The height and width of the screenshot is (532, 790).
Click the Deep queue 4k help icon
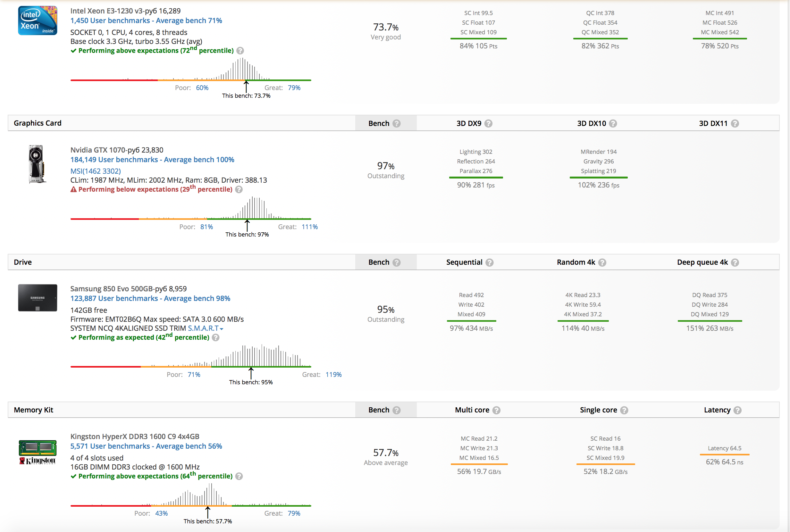735,262
